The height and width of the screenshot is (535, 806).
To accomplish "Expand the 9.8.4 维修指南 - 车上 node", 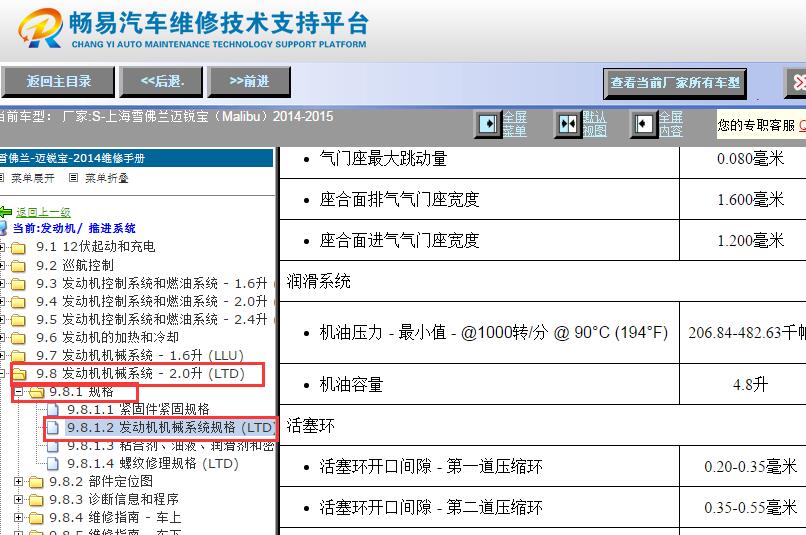I will (x=19, y=518).
